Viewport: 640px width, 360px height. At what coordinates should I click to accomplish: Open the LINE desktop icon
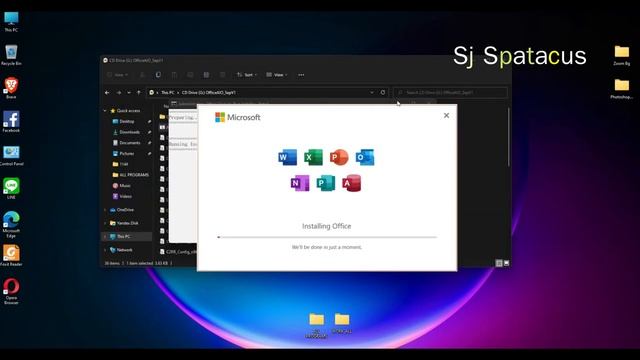[11, 189]
